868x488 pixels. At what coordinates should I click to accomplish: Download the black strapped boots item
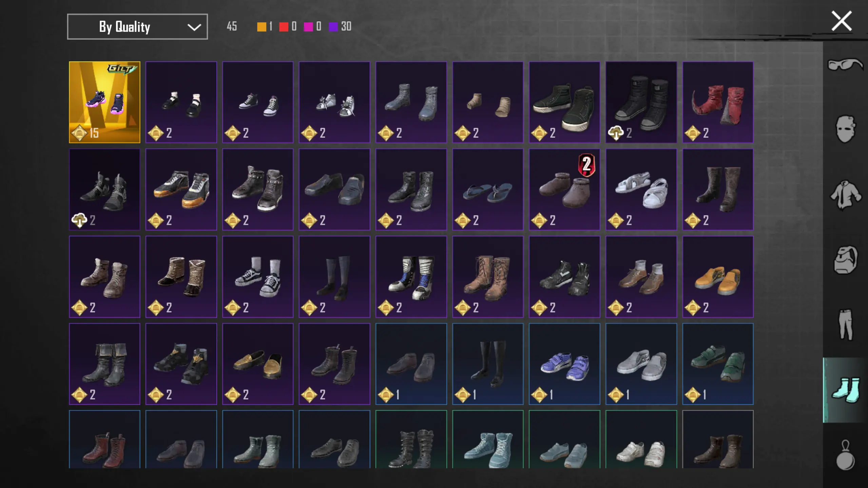click(616, 133)
